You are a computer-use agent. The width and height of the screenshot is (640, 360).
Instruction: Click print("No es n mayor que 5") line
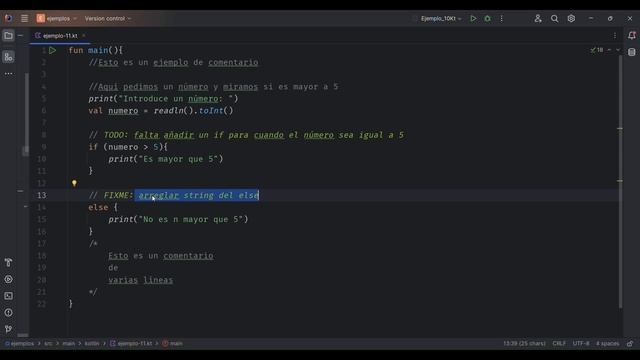tap(178, 220)
